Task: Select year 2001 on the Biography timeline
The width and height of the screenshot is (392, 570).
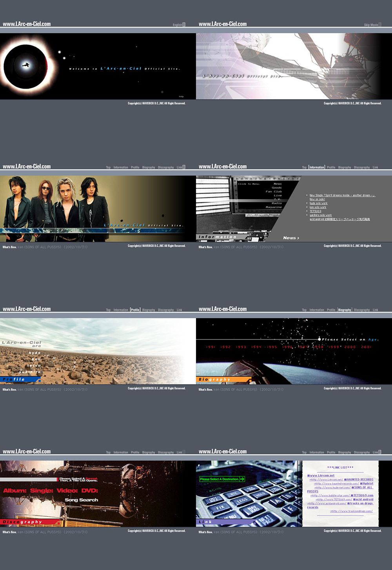Action: tap(366, 347)
